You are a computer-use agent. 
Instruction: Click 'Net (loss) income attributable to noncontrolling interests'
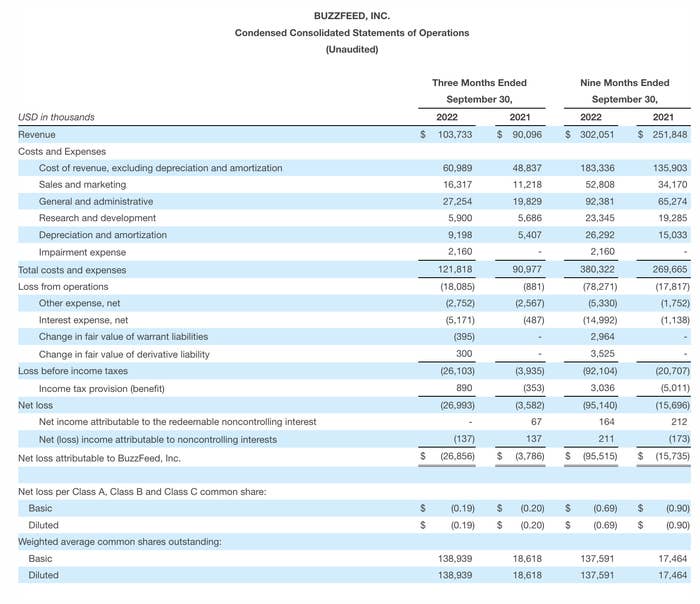coord(158,440)
